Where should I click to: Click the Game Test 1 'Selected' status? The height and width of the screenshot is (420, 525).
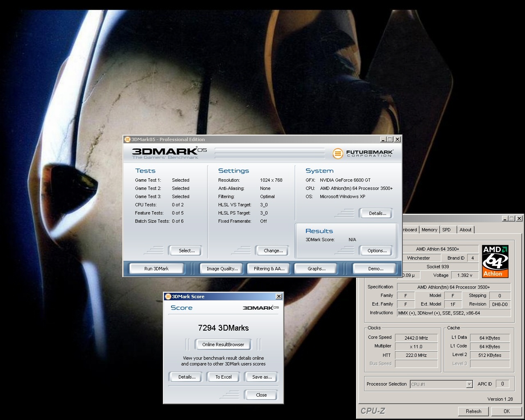click(x=180, y=180)
